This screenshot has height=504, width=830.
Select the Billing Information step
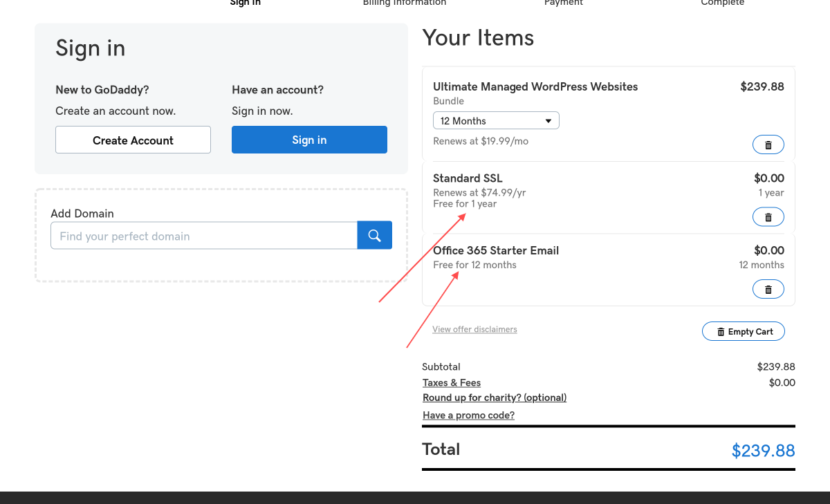pos(405,3)
